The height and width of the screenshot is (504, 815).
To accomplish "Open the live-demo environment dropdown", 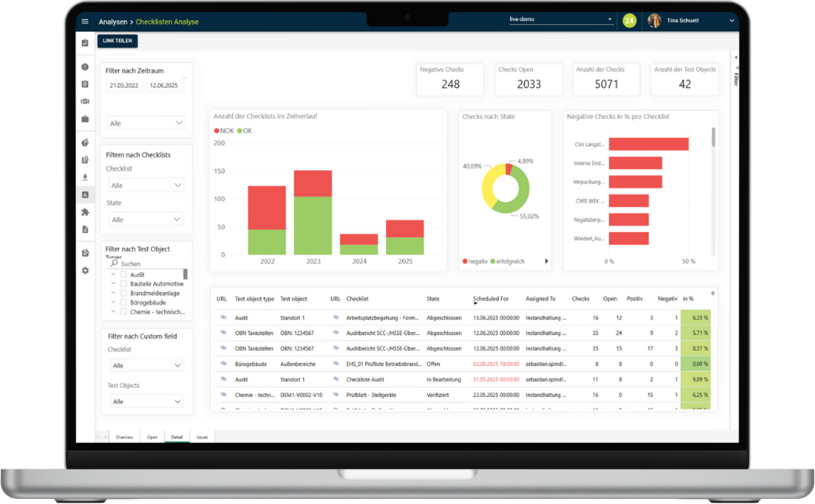I will (561, 20).
